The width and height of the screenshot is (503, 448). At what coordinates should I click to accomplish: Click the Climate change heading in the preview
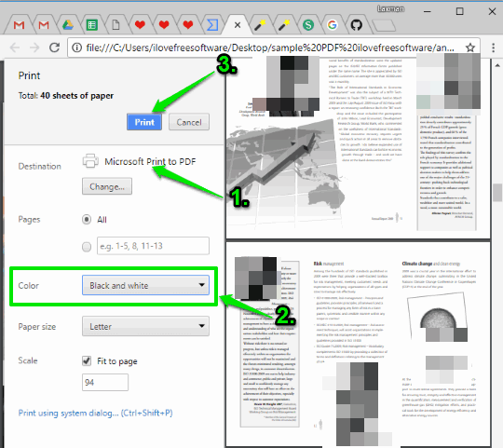[x=431, y=264]
